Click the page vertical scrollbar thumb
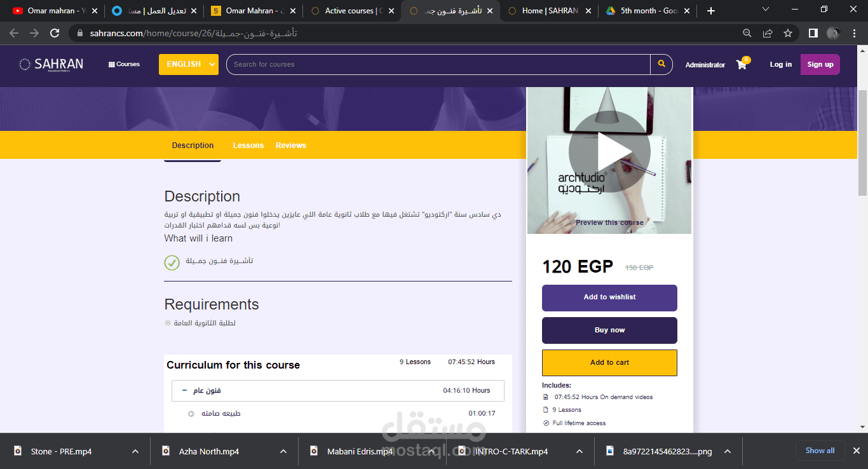Image resolution: width=868 pixels, height=469 pixels. click(x=863, y=143)
